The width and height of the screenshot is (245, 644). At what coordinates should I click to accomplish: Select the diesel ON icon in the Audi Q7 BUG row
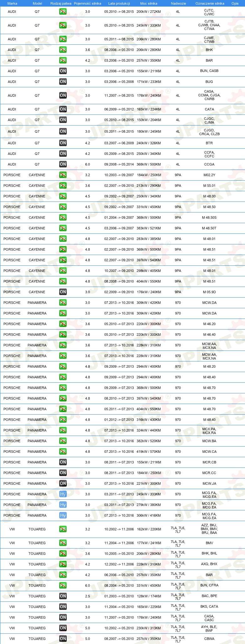click(63, 82)
